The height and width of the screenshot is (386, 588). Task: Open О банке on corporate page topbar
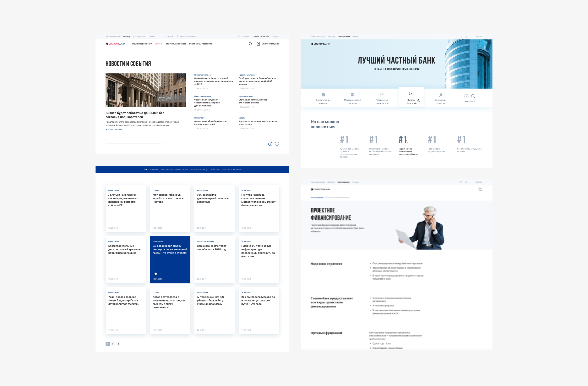click(356, 37)
